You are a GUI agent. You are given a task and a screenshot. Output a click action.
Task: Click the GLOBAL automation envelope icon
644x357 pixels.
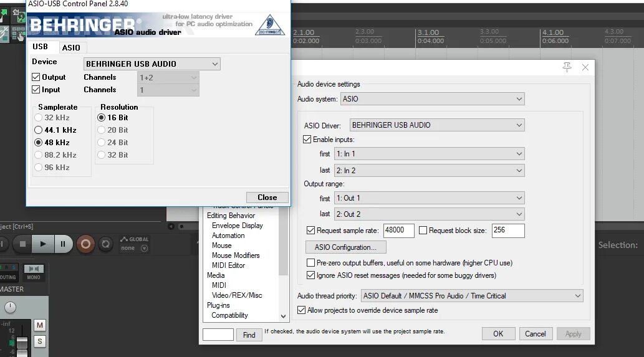123,239
